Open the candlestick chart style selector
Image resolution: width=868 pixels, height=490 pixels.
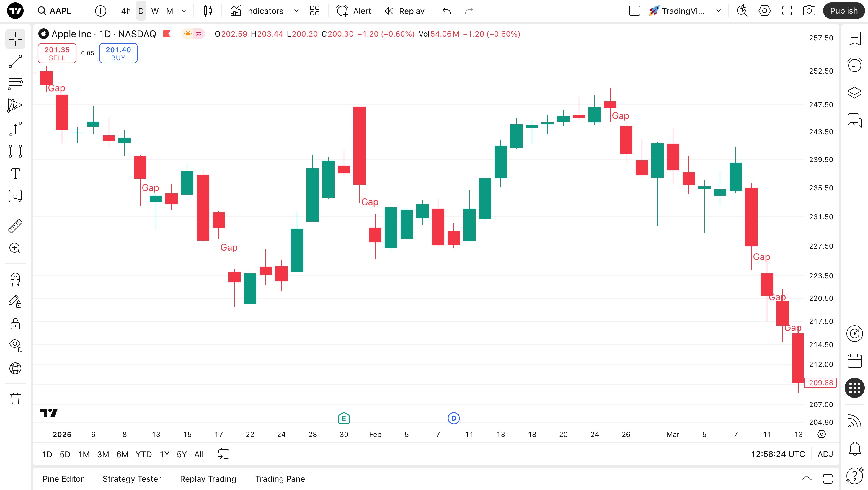[208, 11]
